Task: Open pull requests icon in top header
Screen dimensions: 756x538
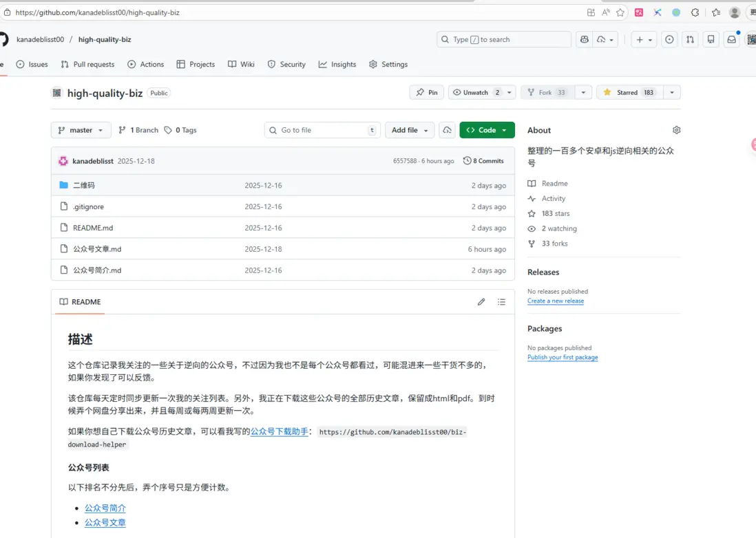Action: point(690,39)
